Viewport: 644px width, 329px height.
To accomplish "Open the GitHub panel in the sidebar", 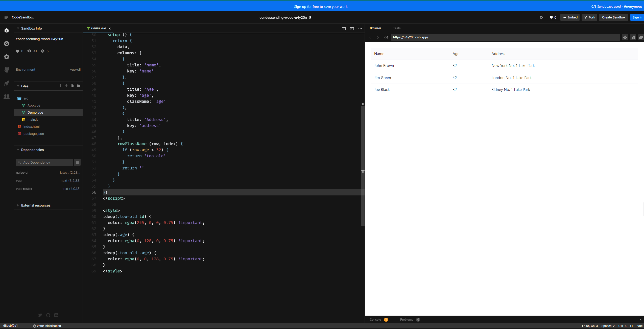I will pos(7,70).
